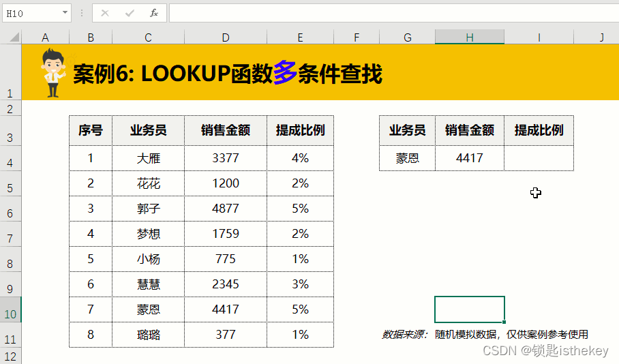Select column F header
Image resolution: width=619 pixels, height=364 pixels.
point(357,37)
